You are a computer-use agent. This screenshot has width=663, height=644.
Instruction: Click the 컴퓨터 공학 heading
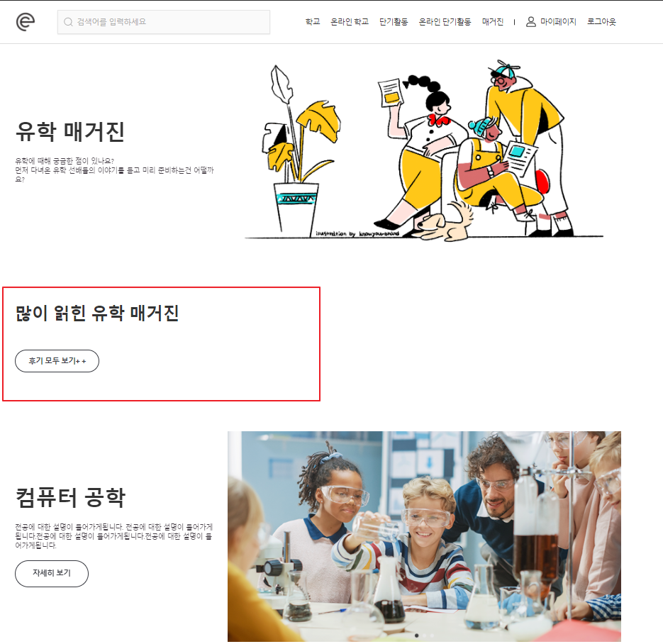click(70, 497)
